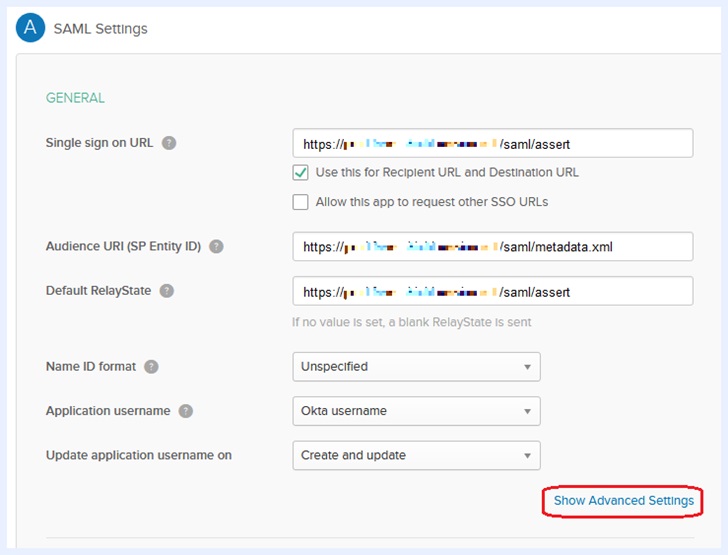Open Update application username on dropdown
This screenshot has height=555, width=728.
(416, 455)
